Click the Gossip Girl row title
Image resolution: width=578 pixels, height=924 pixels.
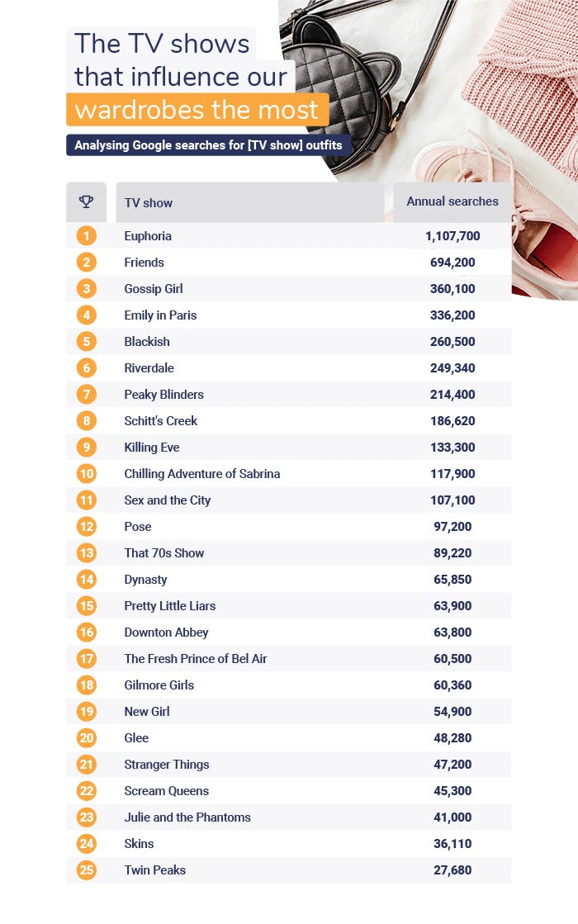(x=154, y=289)
